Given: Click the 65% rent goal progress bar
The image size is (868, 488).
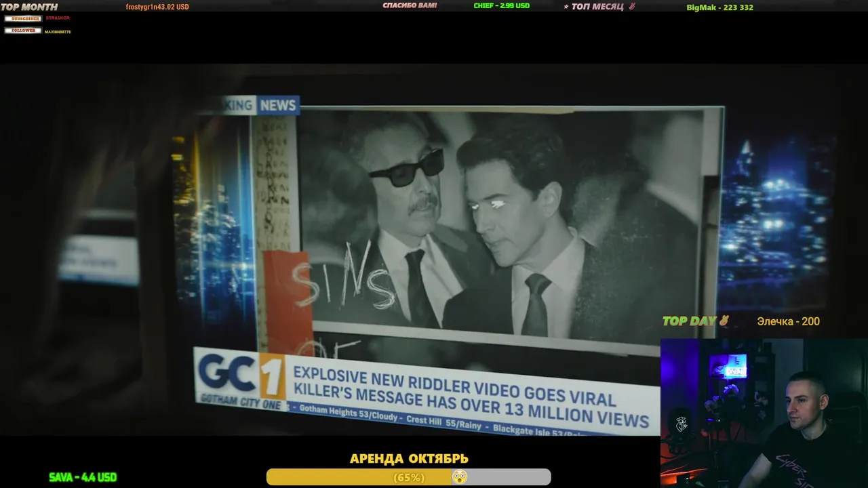Looking at the screenshot, I should 408,477.
